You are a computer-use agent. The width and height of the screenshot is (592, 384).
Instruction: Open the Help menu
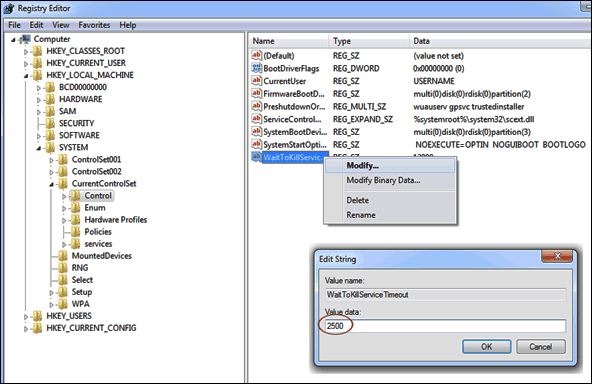click(128, 25)
